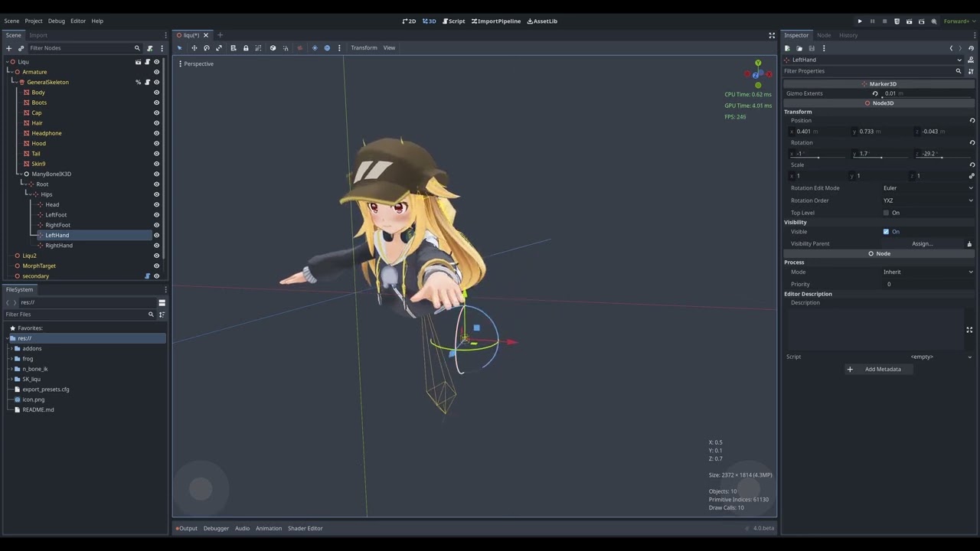Viewport: 980px width, 551px height.
Task: Toggle Use Local Space cube icon
Action: point(273,48)
